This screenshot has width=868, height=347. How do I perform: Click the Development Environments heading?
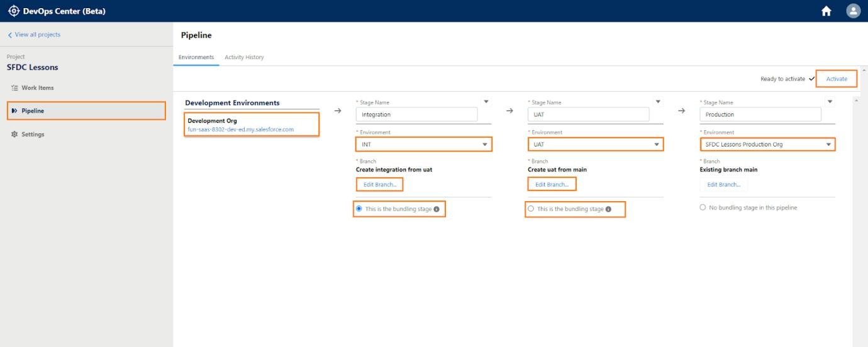(232, 103)
